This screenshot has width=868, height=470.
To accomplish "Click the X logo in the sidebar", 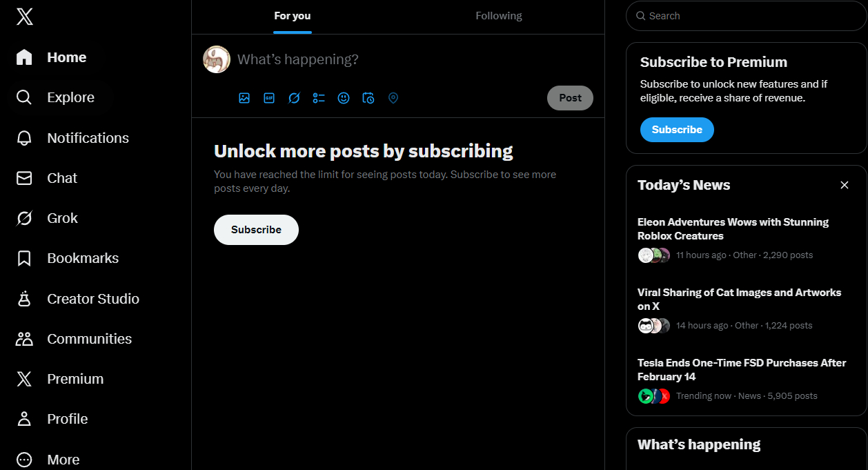I will (x=24, y=17).
